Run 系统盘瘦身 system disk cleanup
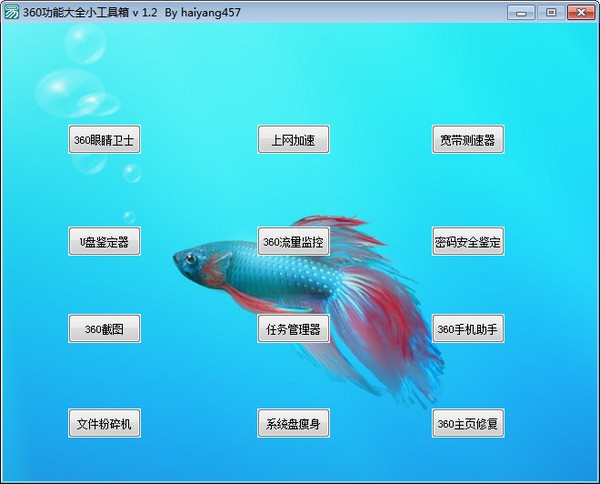The height and width of the screenshot is (484, 600). pyautogui.click(x=293, y=423)
